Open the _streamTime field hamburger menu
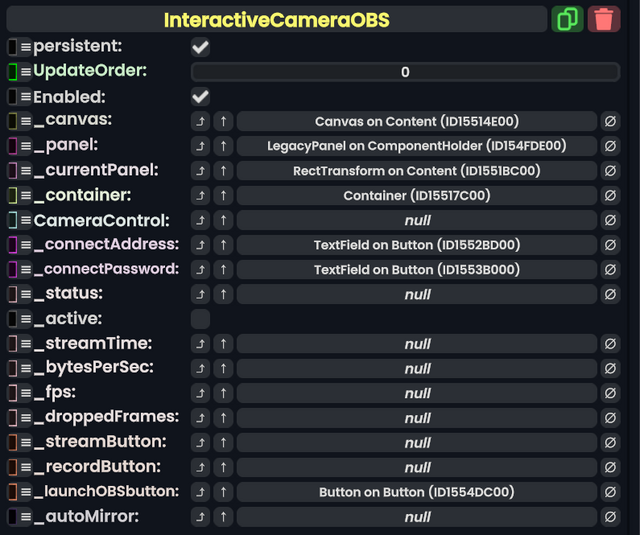The image size is (640, 535). point(26,344)
